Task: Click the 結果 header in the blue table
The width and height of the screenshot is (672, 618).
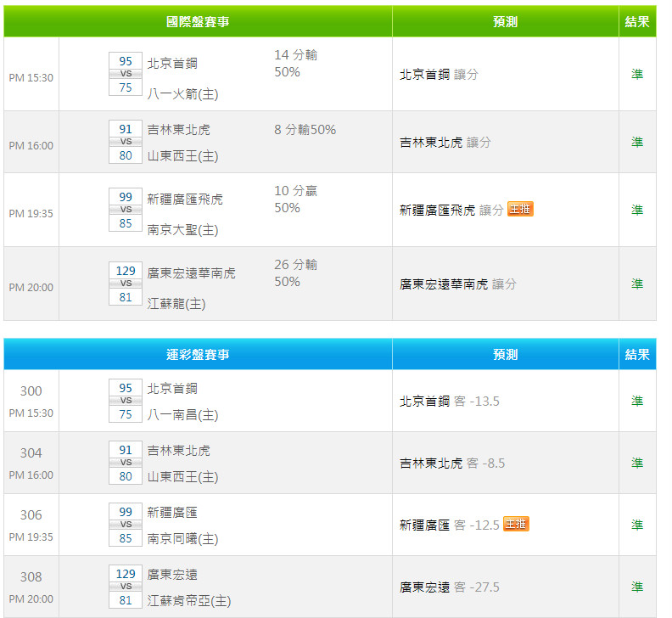Action: (637, 354)
